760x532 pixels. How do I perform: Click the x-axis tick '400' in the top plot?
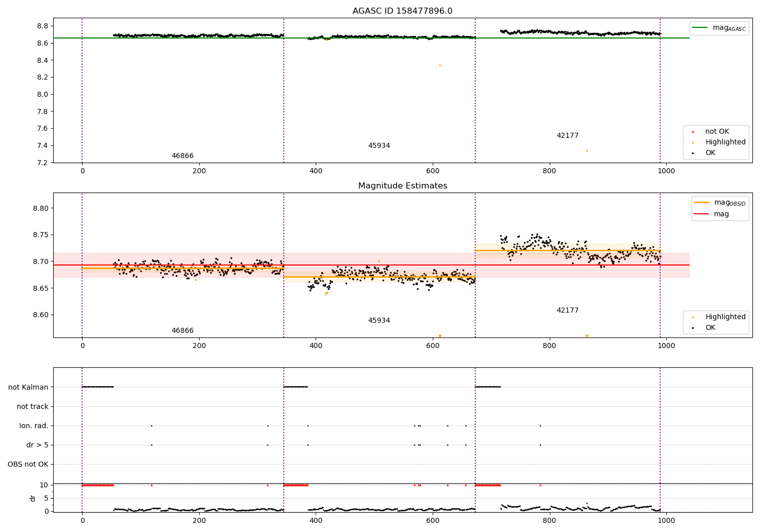coord(316,171)
